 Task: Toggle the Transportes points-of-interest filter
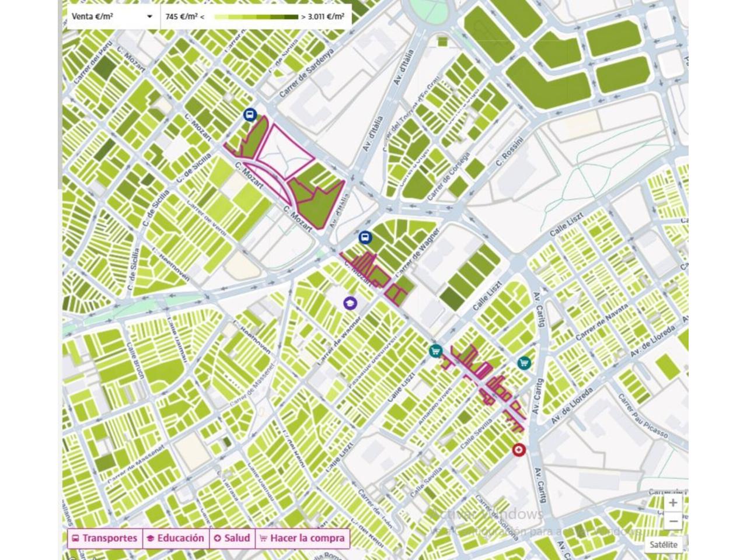pos(105,538)
